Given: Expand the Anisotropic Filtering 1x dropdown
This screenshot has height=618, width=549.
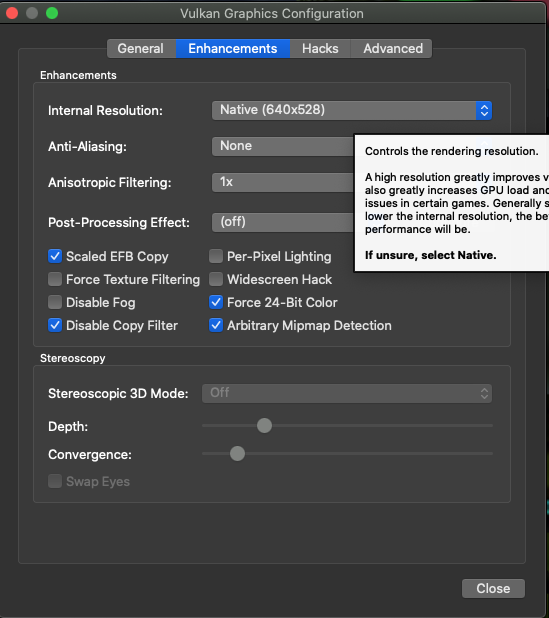Looking at the screenshot, I should coord(283,182).
